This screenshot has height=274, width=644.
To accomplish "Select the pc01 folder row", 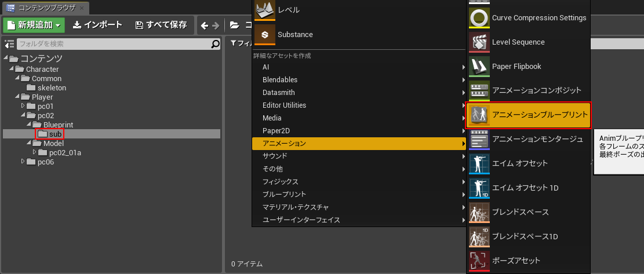I will (x=111, y=106).
